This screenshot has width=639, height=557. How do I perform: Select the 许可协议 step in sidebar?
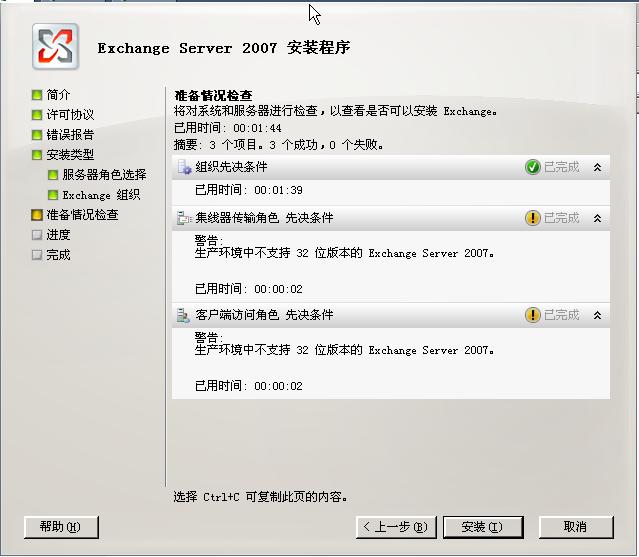click(x=70, y=114)
